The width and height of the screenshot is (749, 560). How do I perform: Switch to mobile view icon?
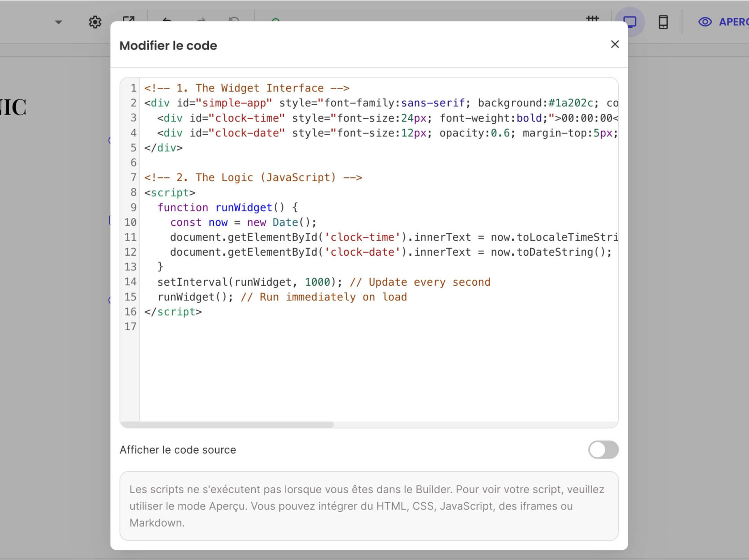(x=663, y=22)
